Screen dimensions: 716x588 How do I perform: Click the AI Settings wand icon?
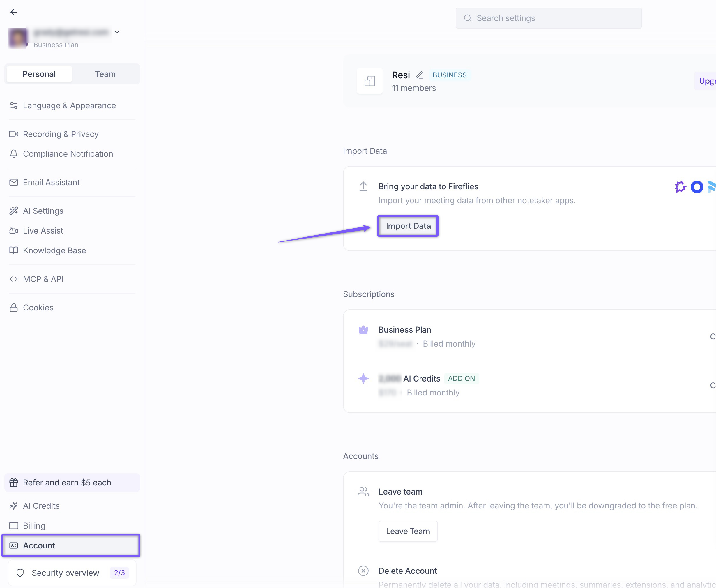point(14,211)
